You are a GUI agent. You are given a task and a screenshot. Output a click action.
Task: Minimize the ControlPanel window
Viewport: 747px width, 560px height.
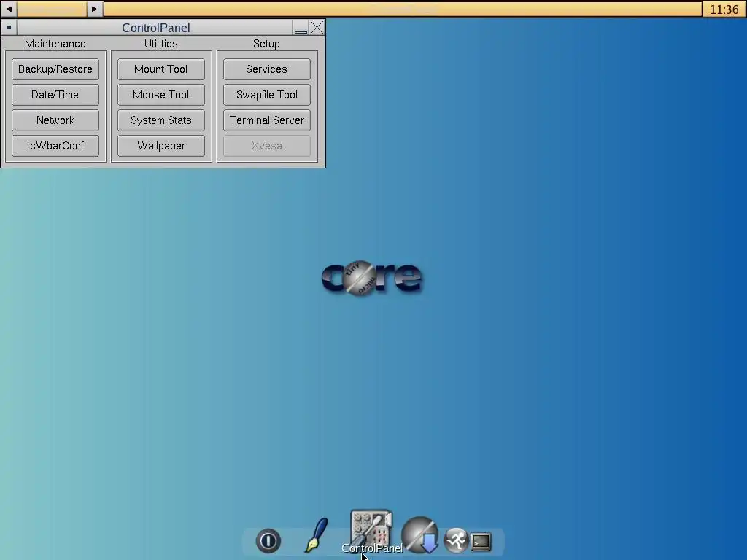301,28
